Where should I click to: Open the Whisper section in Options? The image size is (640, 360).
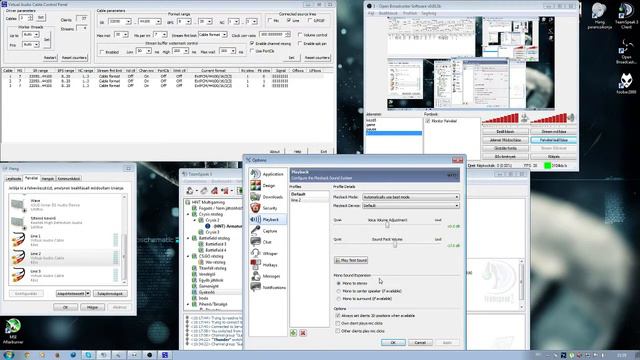click(267, 253)
